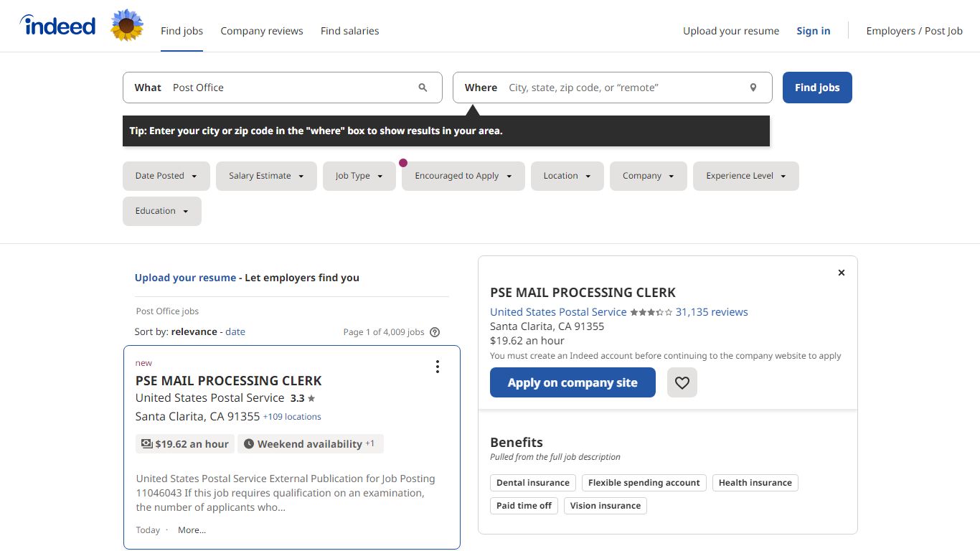Viewport: 980px width, 551px height.
Task: Click Health insurance benefit tag
Action: point(755,483)
